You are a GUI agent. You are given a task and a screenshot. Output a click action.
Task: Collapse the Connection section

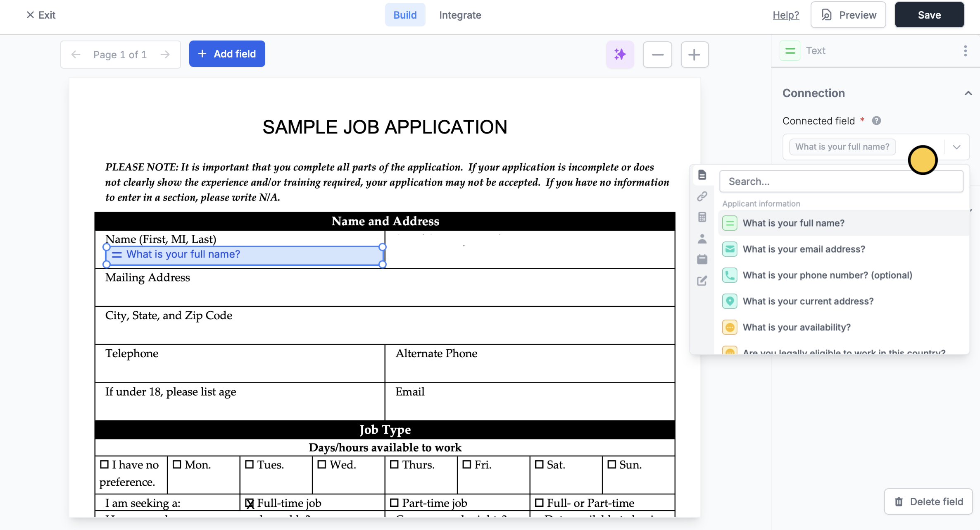point(968,93)
